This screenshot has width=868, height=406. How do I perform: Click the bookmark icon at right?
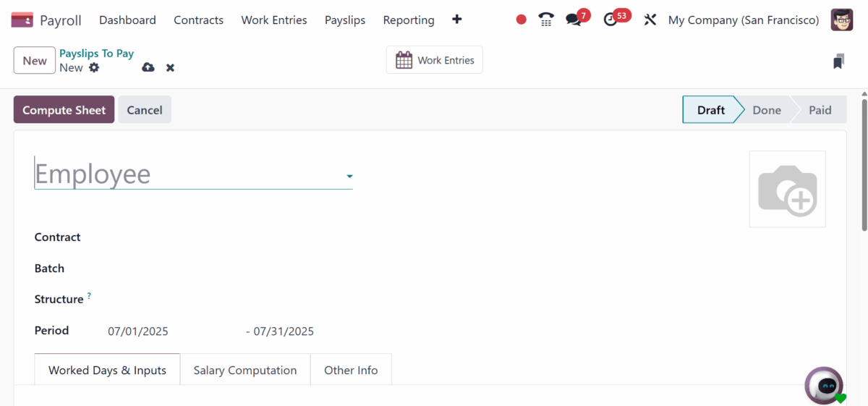click(x=838, y=61)
